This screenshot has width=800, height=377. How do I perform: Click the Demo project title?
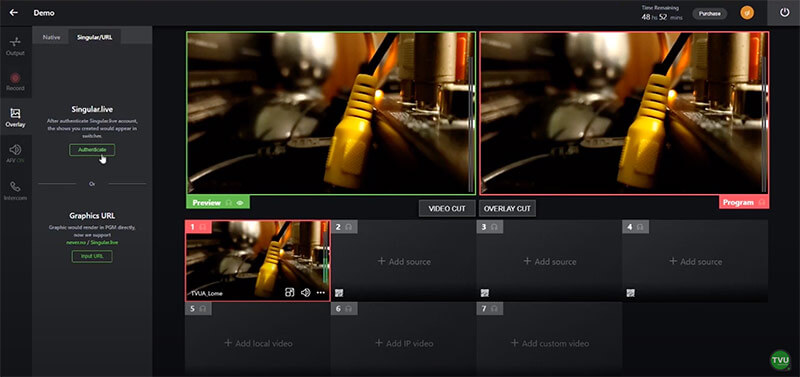pyautogui.click(x=44, y=13)
